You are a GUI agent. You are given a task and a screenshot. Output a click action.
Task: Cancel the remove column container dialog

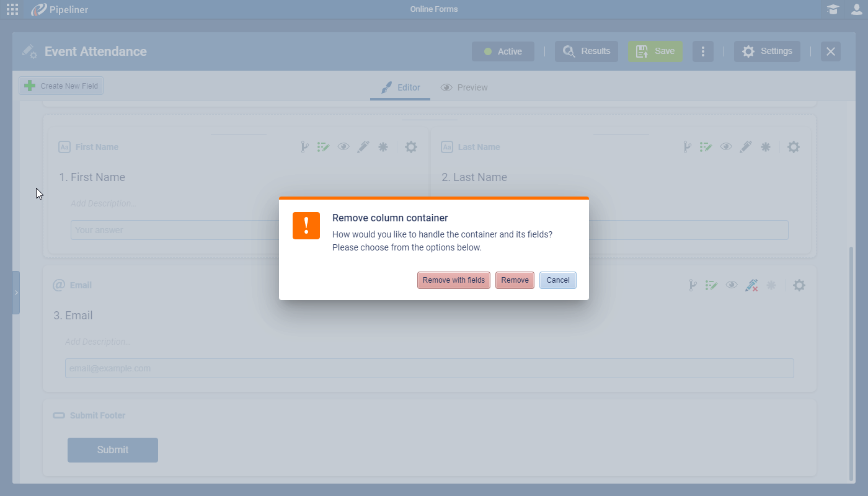(557, 280)
